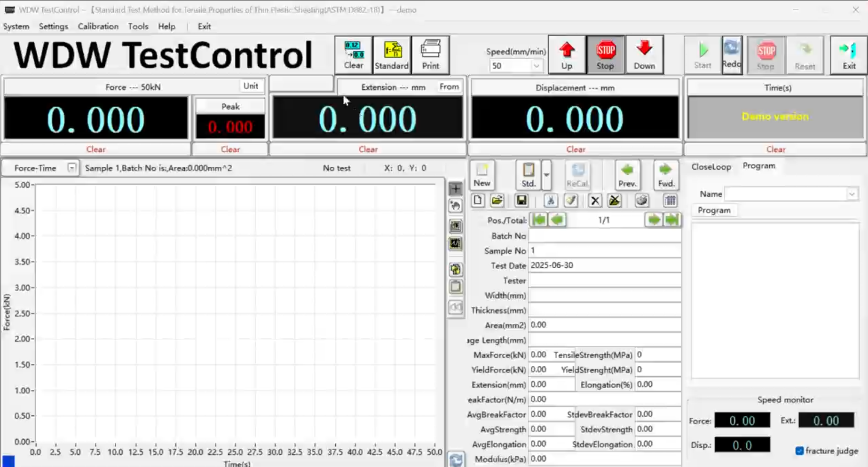Click the New sample record icon
Viewport: 868px width, 467px height.
point(481,175)
